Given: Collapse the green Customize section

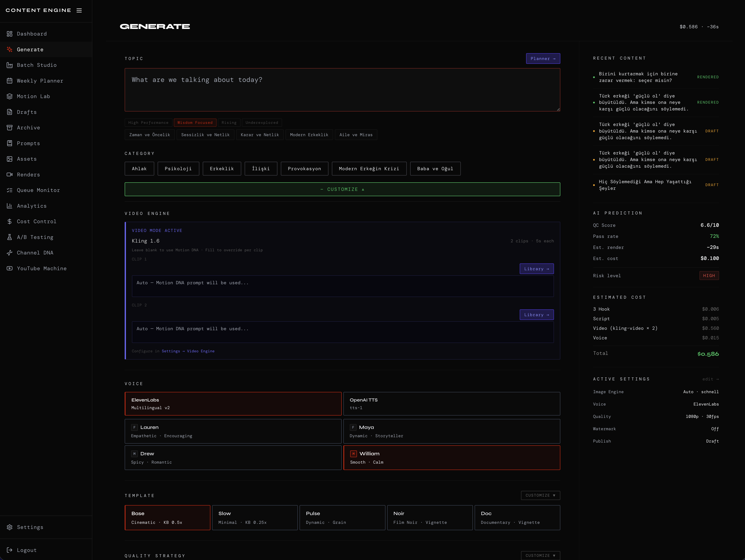Looking at the screenshot, I should 342,189.
